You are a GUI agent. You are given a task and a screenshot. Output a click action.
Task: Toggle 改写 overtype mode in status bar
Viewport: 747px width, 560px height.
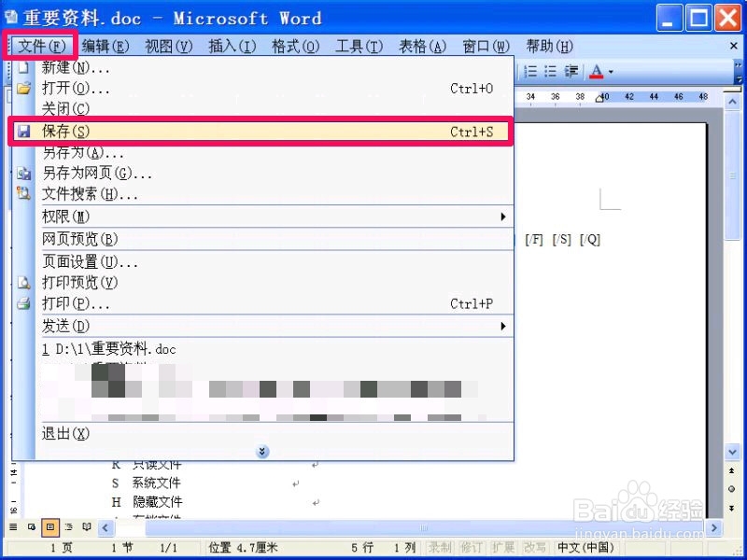tap(534, 547)
